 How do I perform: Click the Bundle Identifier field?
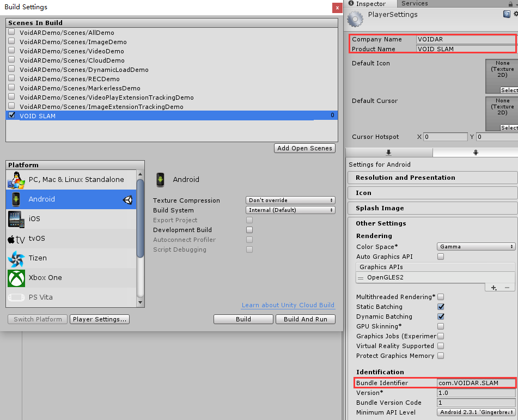(x=476, y=383)
